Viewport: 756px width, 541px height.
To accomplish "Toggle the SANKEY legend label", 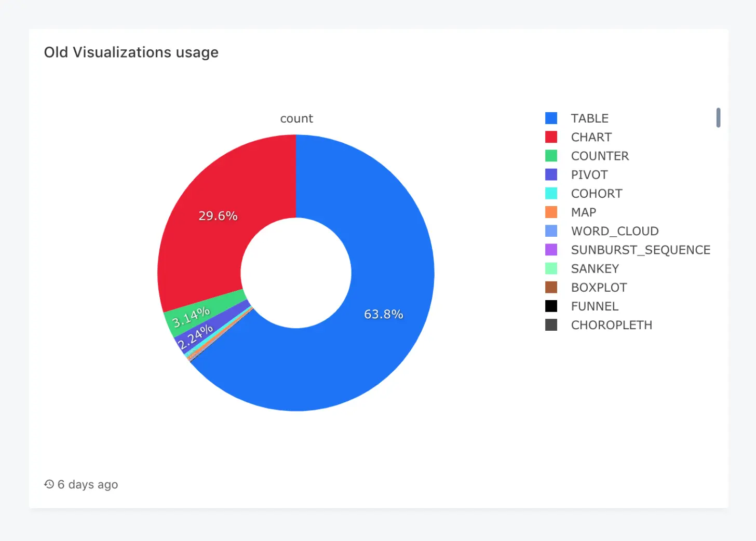I will tap(595, 268).
